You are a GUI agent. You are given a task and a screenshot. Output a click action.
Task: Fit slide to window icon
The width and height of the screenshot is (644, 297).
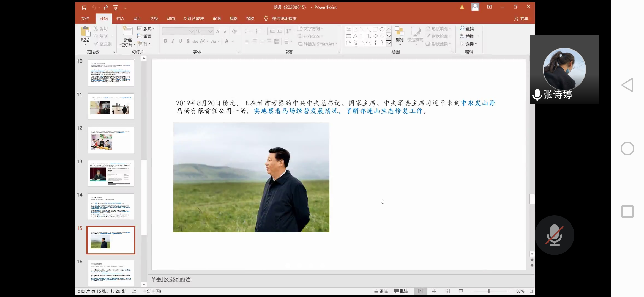click(x=531, y=291)
